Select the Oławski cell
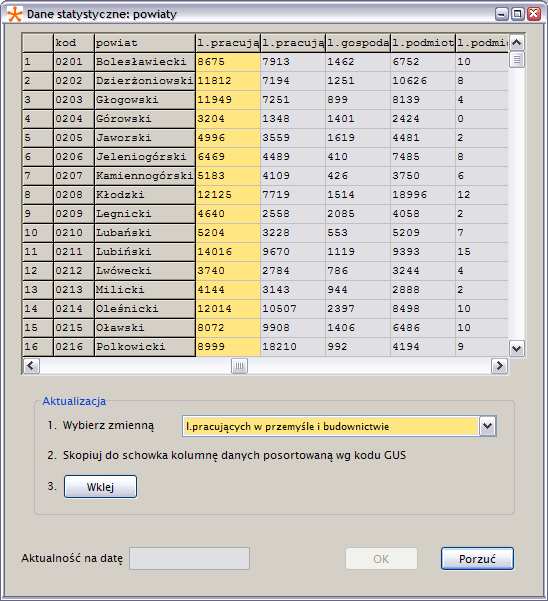 [145, 328]
